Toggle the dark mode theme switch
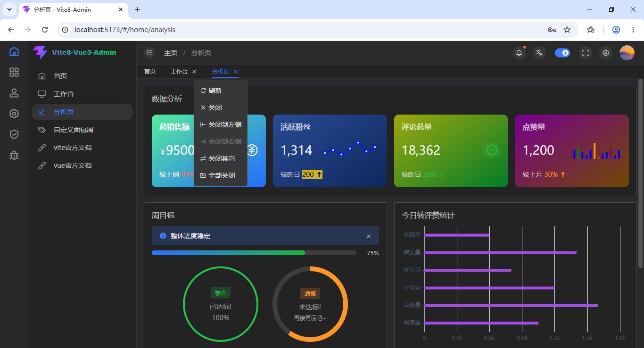The image size is (644, 348). pos(562,53)
